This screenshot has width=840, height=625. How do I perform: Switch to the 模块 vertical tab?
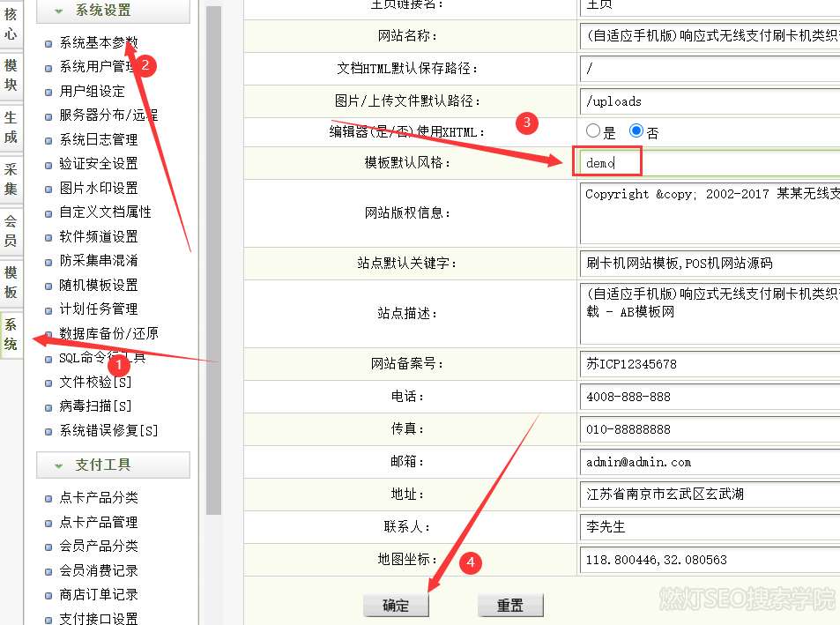point(11,76)
